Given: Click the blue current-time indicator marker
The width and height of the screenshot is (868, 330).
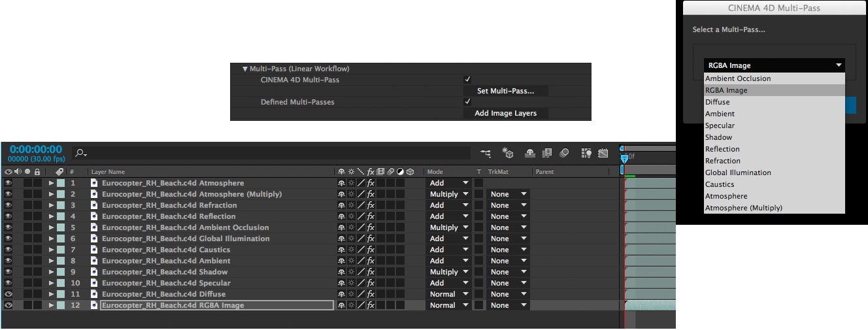Looking at the screenshot, I should point(624,157).
